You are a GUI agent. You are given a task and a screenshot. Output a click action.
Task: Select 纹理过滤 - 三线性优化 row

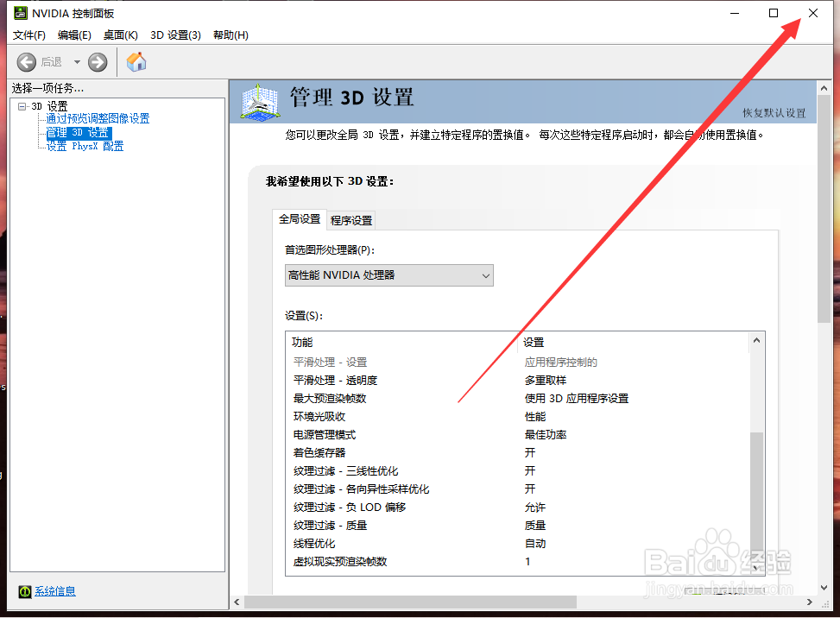coord(518,471)
